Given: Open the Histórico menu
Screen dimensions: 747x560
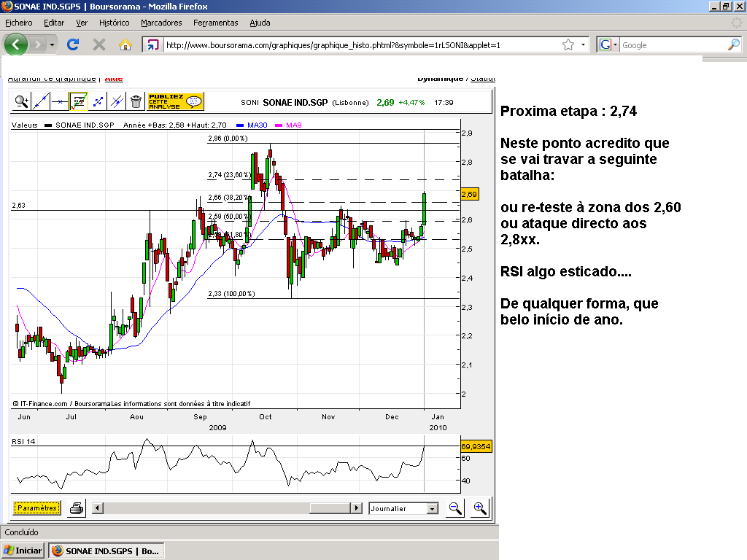Looking at the screenshot, I should click(x=114, y=23).
